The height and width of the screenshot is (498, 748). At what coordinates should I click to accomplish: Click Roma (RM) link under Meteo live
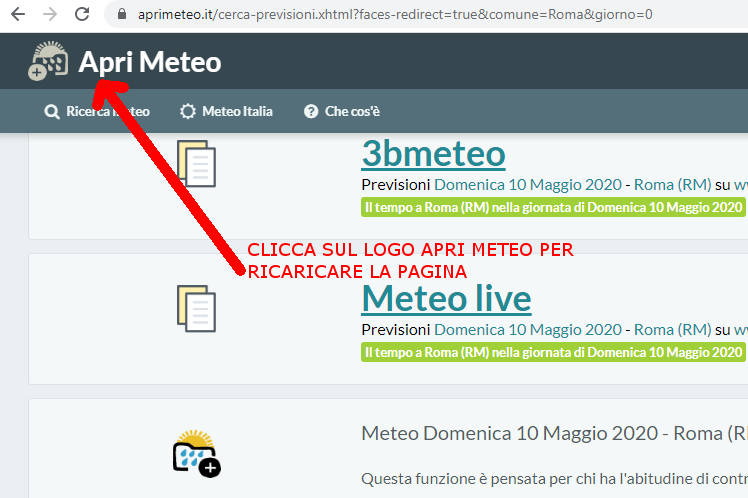pos(673,330)
